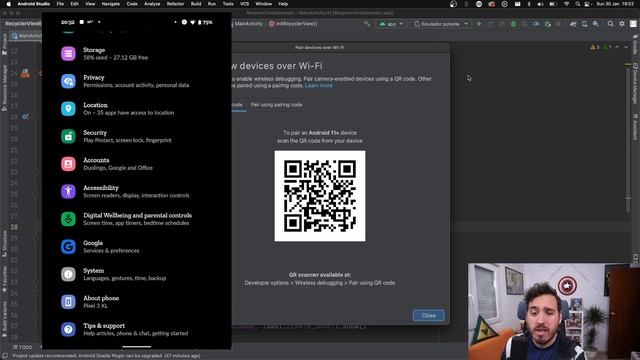Open macOS Spotlight search icon

(578, 4)
